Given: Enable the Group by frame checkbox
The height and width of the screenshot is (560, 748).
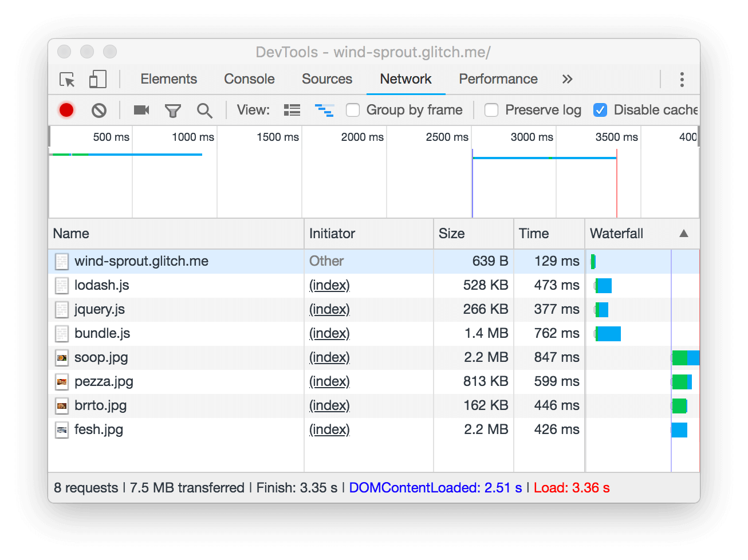Looking at the screenshot, I should point(353,110).
